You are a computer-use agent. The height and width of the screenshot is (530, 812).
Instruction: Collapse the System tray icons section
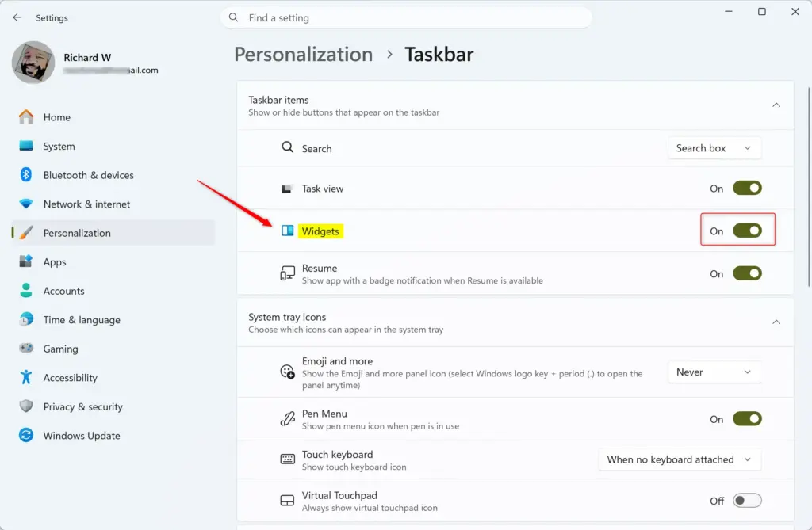[x=776, y=322]
